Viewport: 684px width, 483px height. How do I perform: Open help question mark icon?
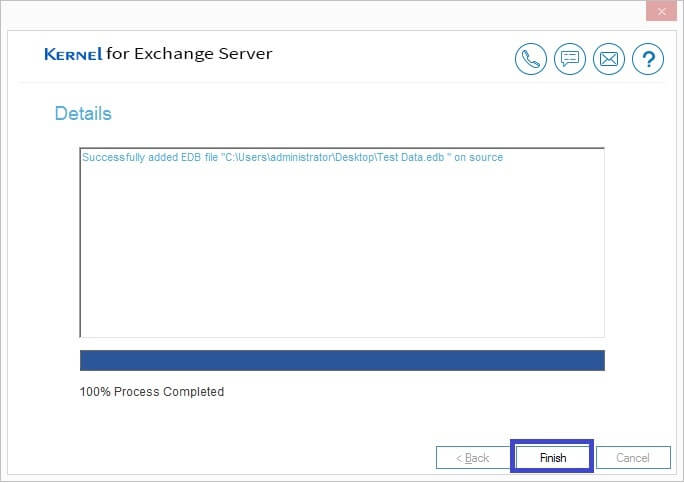pos(648,59)
